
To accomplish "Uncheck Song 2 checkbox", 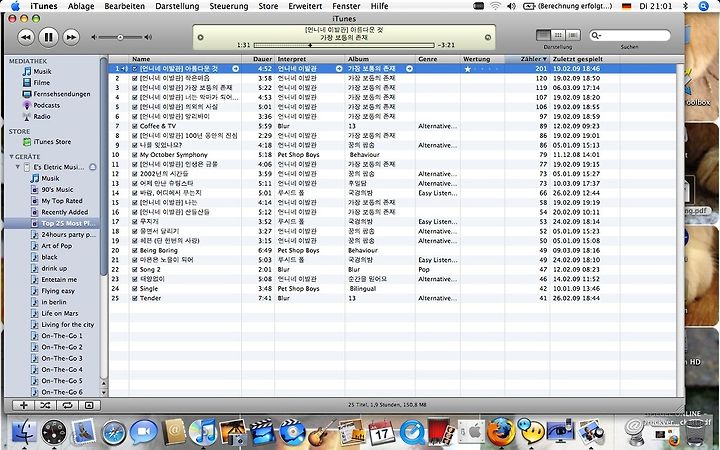I will click(x=135, y=270).
